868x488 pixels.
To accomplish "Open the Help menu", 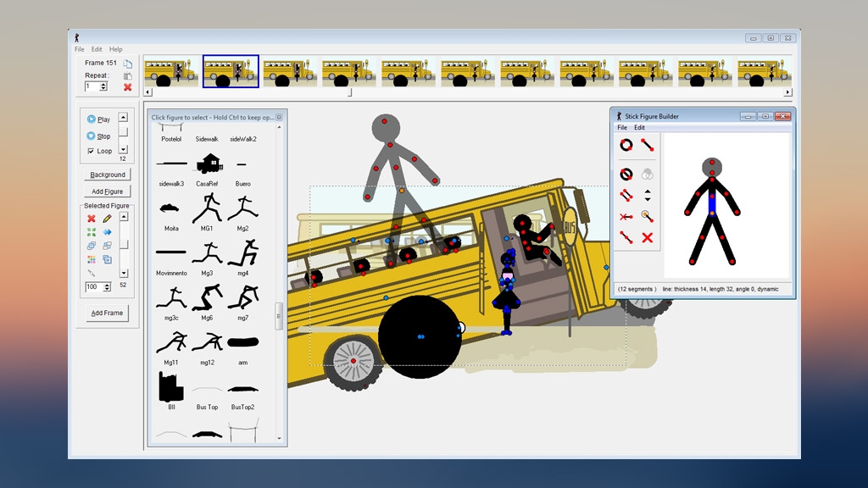I will (115, 49).
